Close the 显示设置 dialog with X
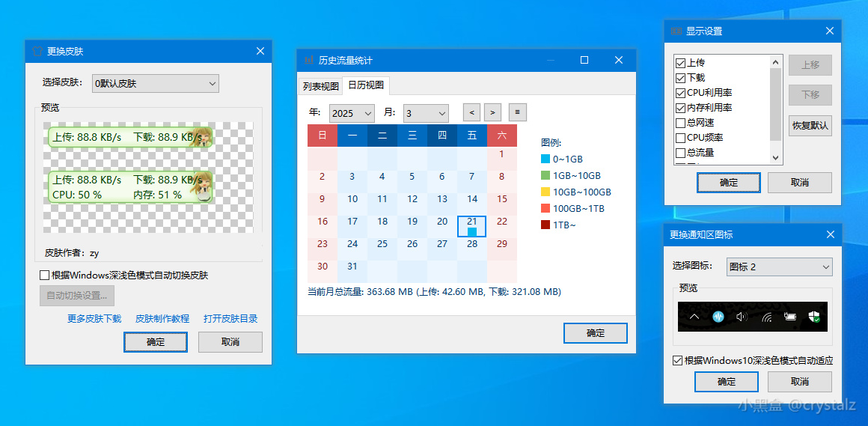The height and width of the screenshot is (426, 868). click(829, 31)
